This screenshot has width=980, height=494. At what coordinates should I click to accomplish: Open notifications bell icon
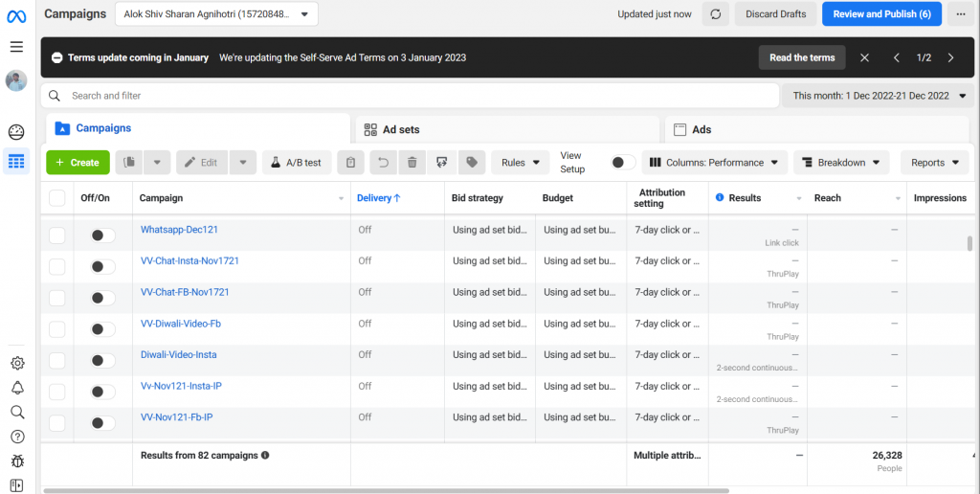[17, 388]
